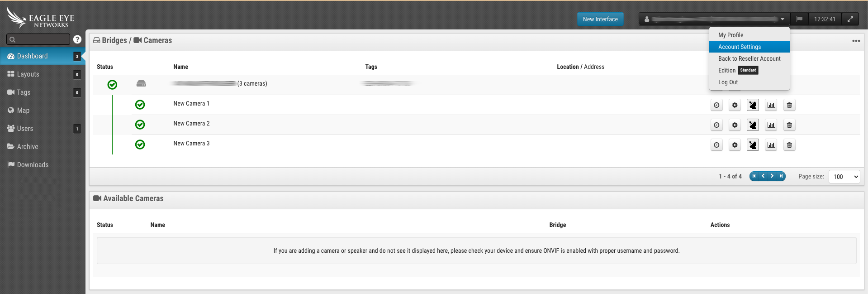The width and height of the screenshot is (868, 294).
Task: Click the bridge's green status check icon
Action: pyautogui.click(x=112, y=85)
